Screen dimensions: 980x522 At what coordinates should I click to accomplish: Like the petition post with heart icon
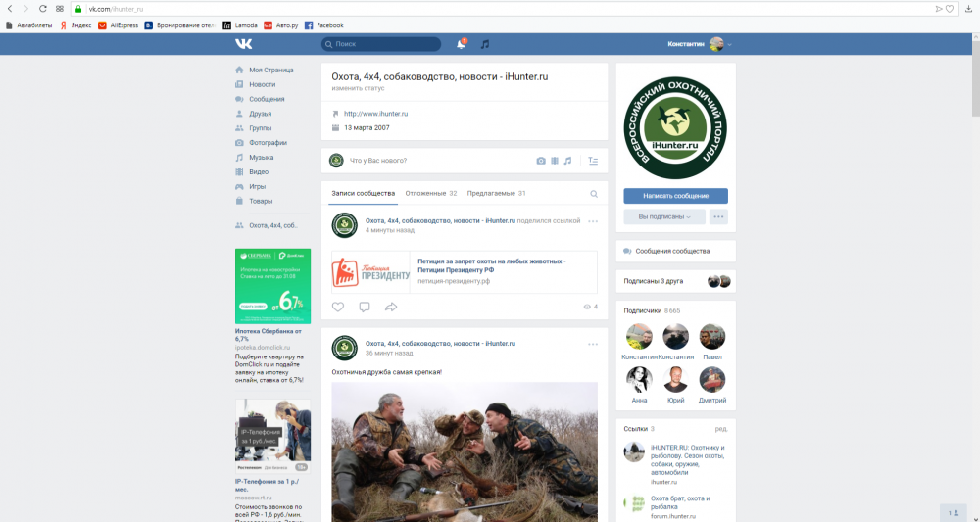tap(338, 307)
